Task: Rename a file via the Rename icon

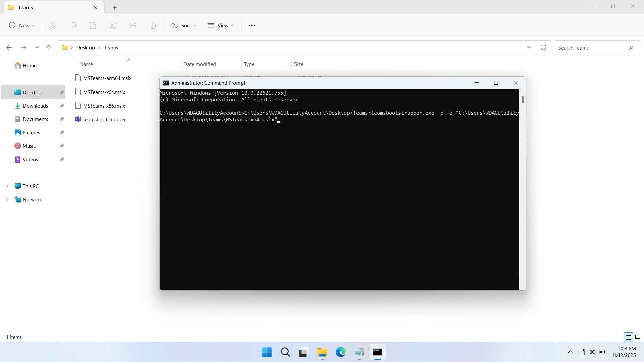Action: click(x=113, y=25)
